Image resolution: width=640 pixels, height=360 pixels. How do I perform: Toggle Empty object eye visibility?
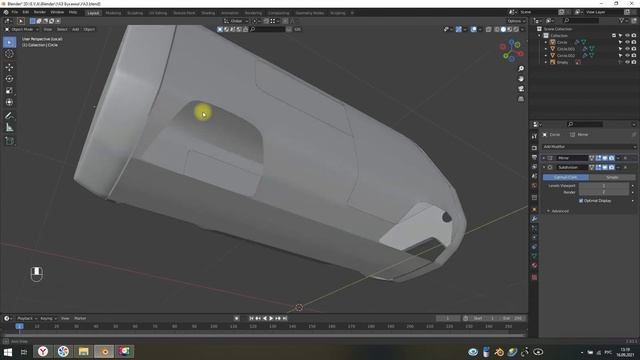(627, 62)
